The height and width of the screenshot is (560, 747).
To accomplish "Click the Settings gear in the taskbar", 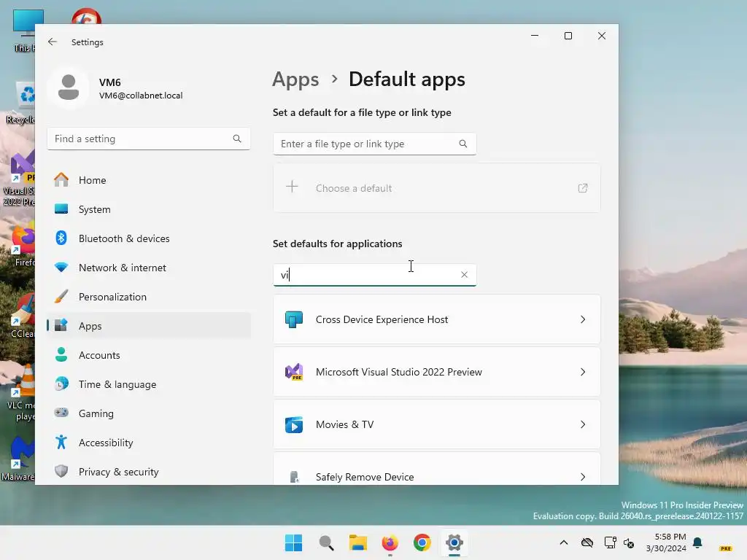I will tap(454, 542).
